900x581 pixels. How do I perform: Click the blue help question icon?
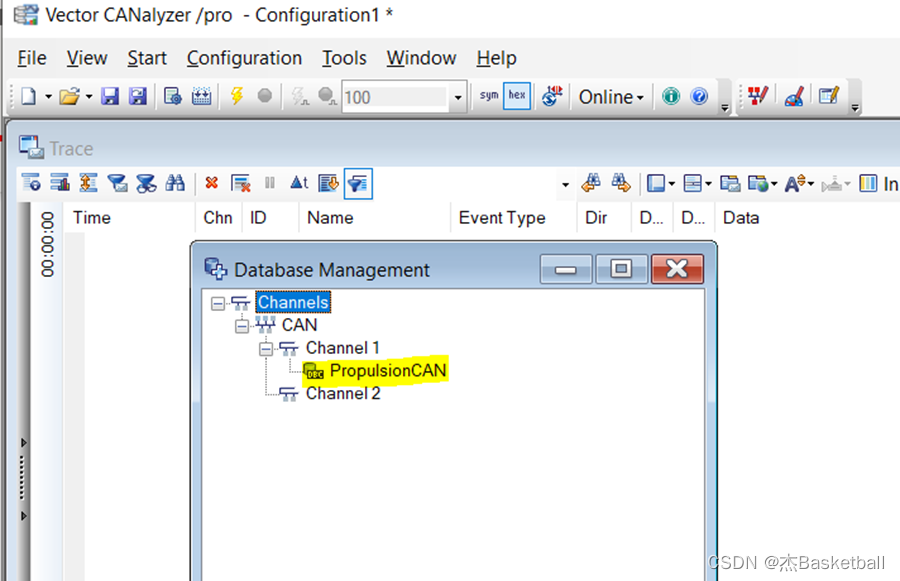pos(699,96)
